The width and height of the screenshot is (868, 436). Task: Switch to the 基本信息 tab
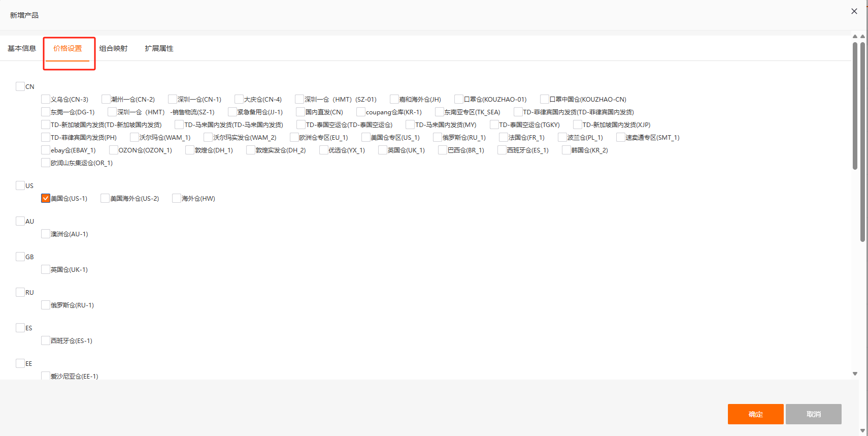[x=22, y=48]
